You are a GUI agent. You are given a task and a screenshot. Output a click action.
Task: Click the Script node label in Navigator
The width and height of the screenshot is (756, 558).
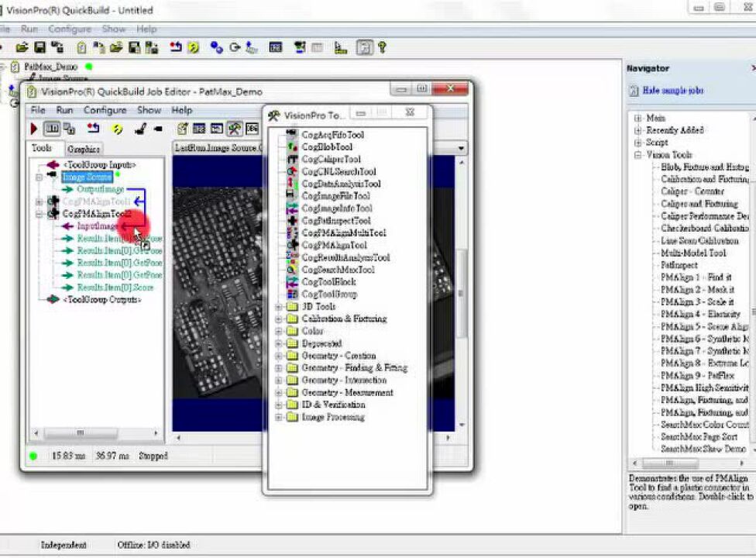pos(657,143)
